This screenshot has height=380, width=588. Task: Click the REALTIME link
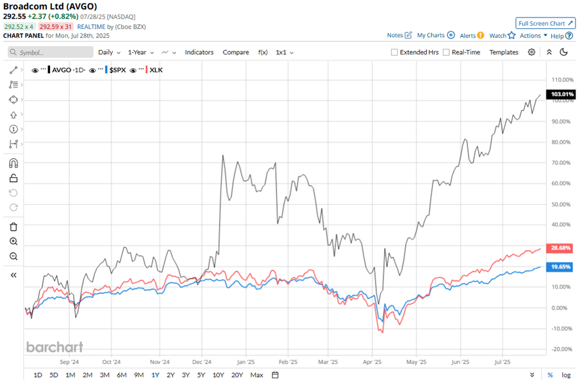[x=91, y=27]
